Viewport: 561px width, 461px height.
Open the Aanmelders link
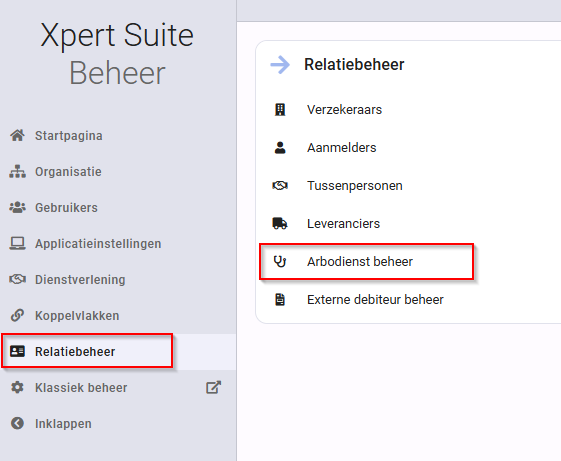tap(341, 147)
